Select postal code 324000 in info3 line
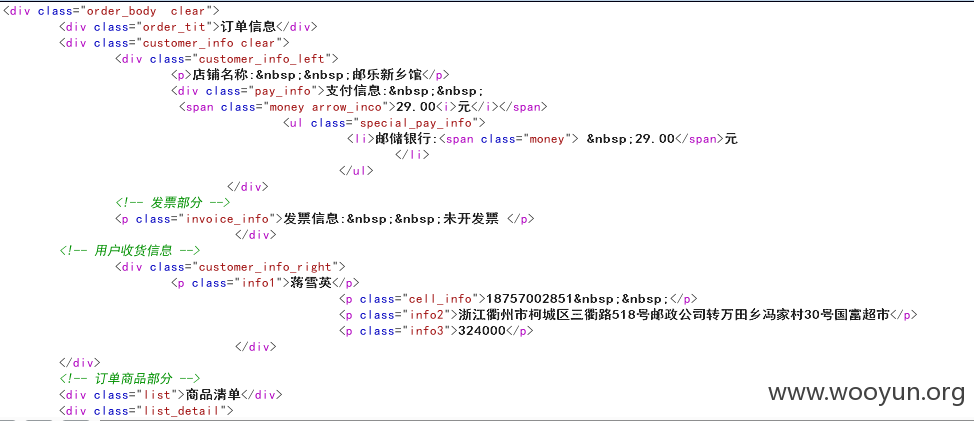This screenshot has width=974, height=421. (481, 331)
